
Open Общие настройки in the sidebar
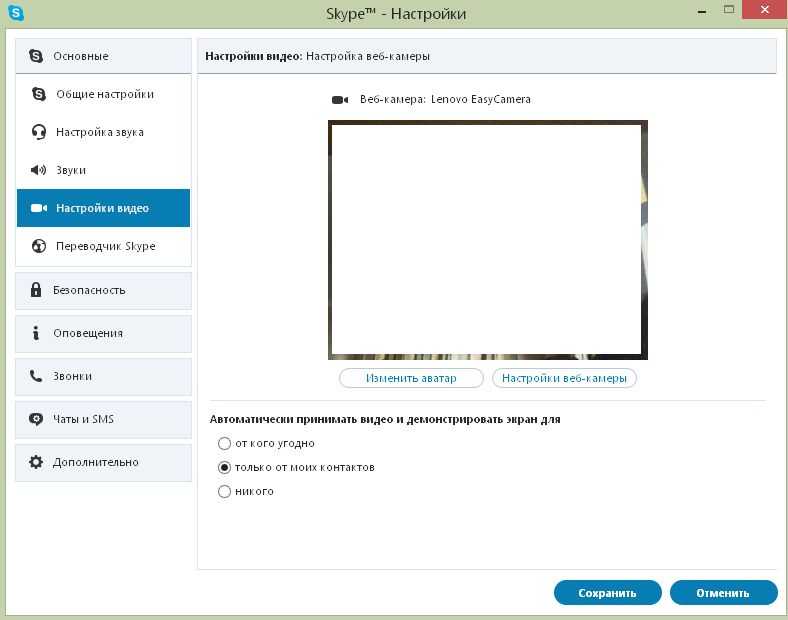[x=104, y=94]
